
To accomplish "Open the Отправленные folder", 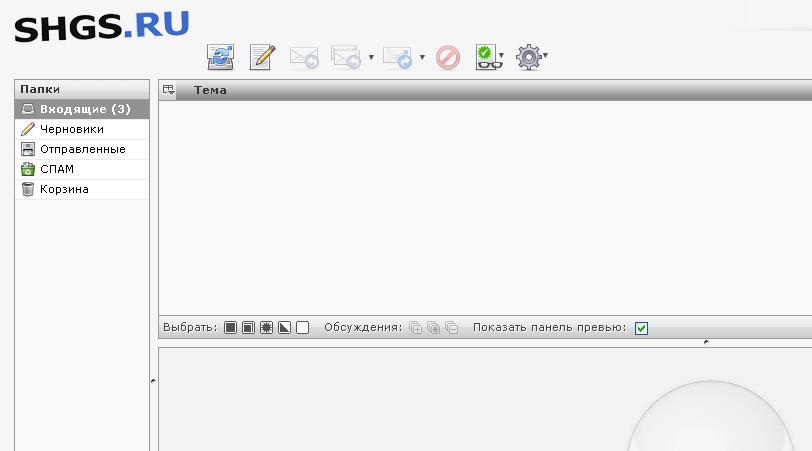I will point(82,149).
